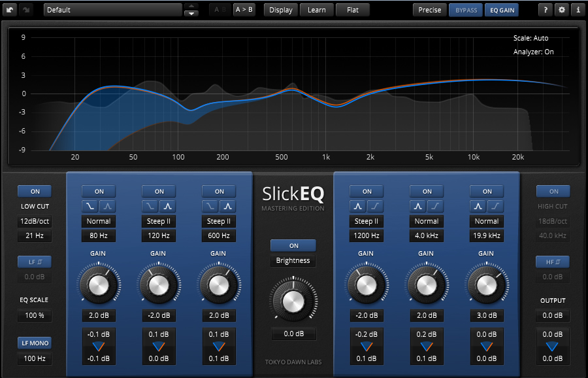Click triangle meter under 19.9 kHz band
Screen dimensions: 588x378
(486, 347)
